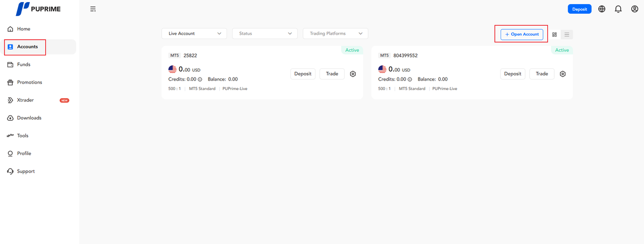This screenshot has height=244, width=644.
Task: Select Promotions in the sidebar
Action: [29, 83]
